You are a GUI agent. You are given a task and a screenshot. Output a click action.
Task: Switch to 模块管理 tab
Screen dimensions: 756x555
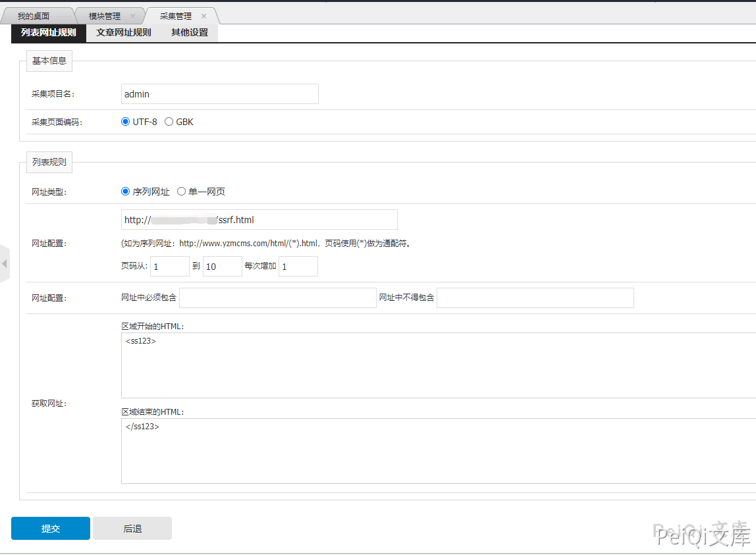click(x=105, y=16)
